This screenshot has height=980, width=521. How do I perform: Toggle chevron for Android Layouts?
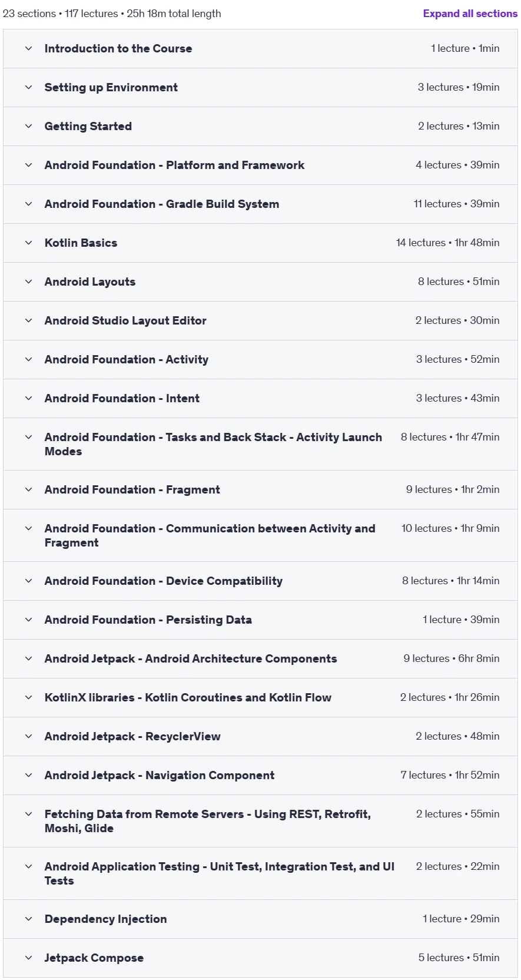[x=28, y=282]
